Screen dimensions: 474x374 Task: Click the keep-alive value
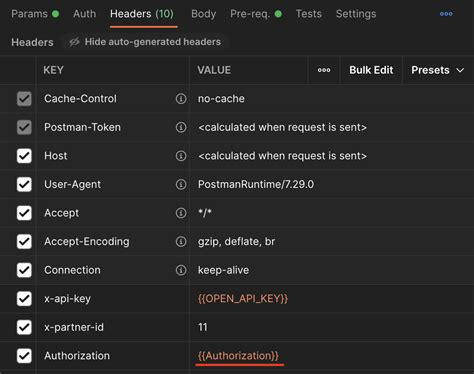pyautogui.click(x=223, y=270)
